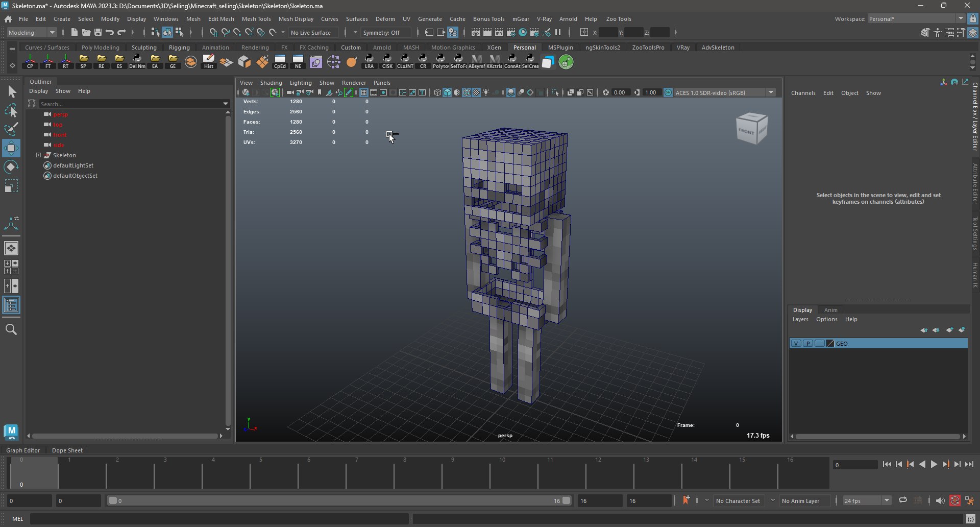Screen dimensions: 980x527
Task: Toggle the display type box of GEO layer
Action: [819, 343]
